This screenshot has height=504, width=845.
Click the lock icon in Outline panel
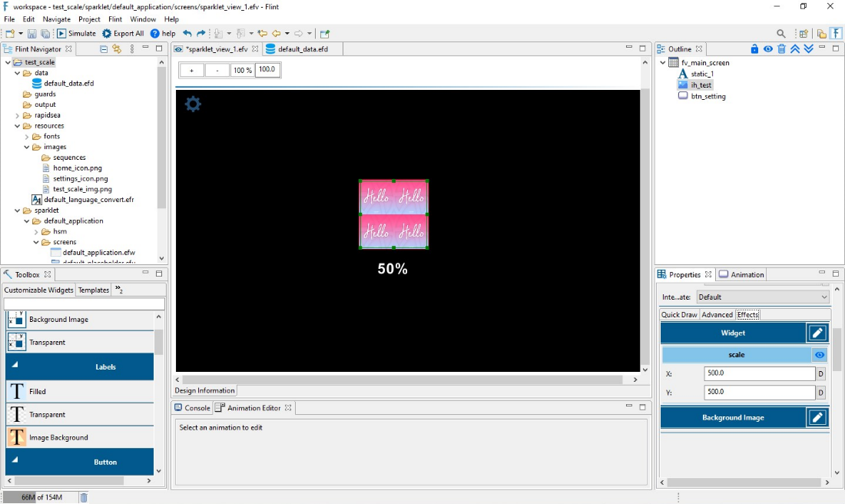(x=754, y=49)
